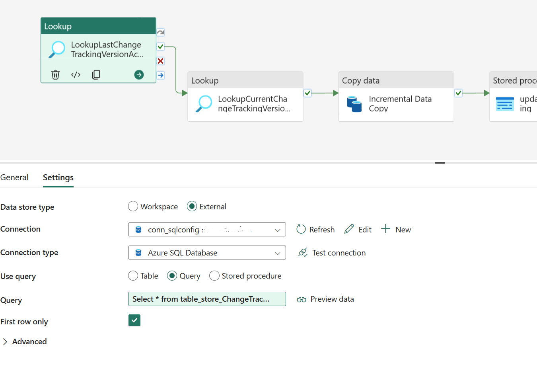Add an On fail path using the red X icon
537x392 pixels.
click(160, 60)
